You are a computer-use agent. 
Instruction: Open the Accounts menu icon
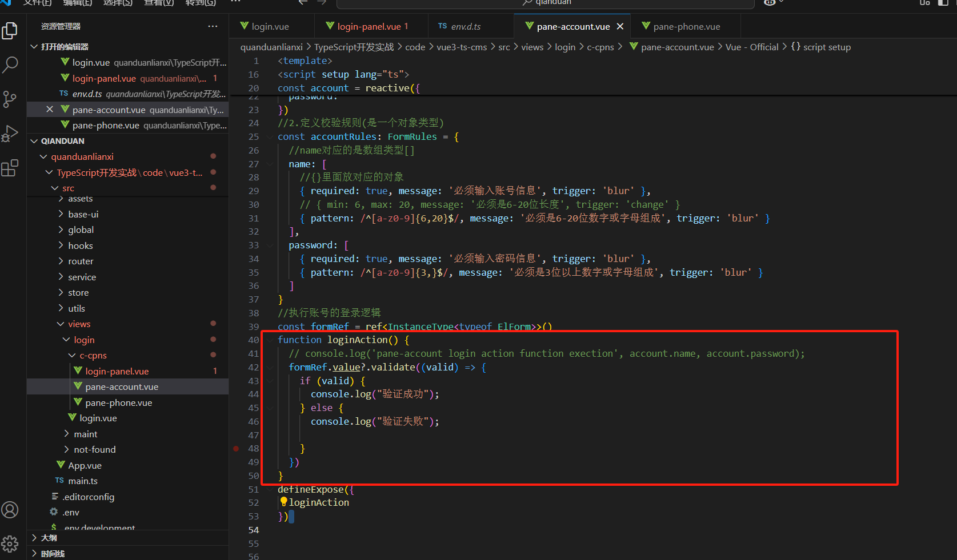coord(10,510)
